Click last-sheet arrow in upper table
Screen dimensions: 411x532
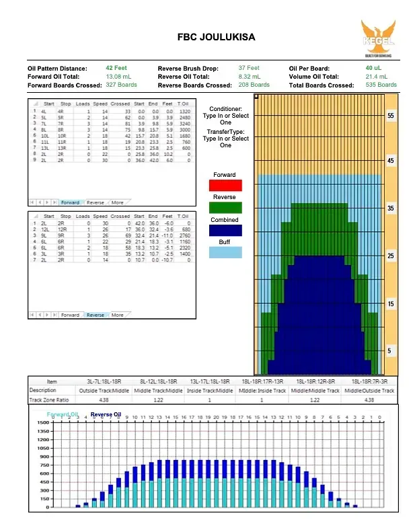pos(54,202)
